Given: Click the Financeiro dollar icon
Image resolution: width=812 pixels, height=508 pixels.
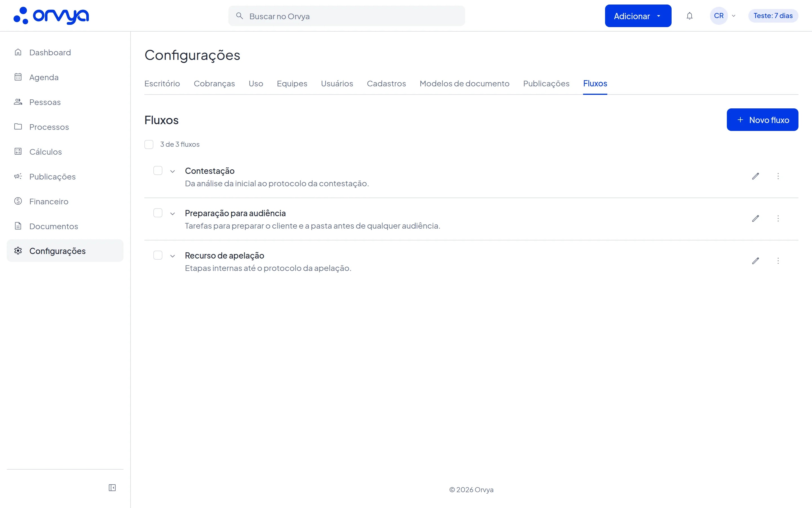Looking at the screenshot, I should click(18, 201).
